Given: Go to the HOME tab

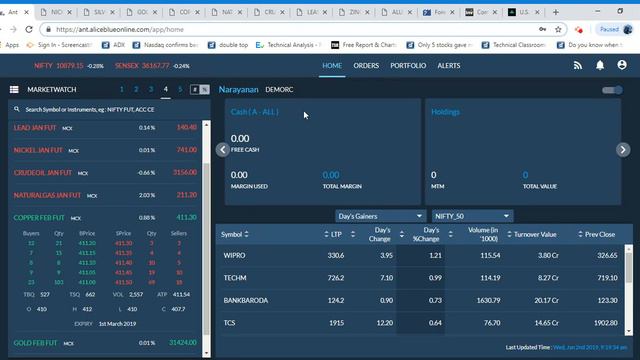Looking at the screenshot, I should 332,66.
